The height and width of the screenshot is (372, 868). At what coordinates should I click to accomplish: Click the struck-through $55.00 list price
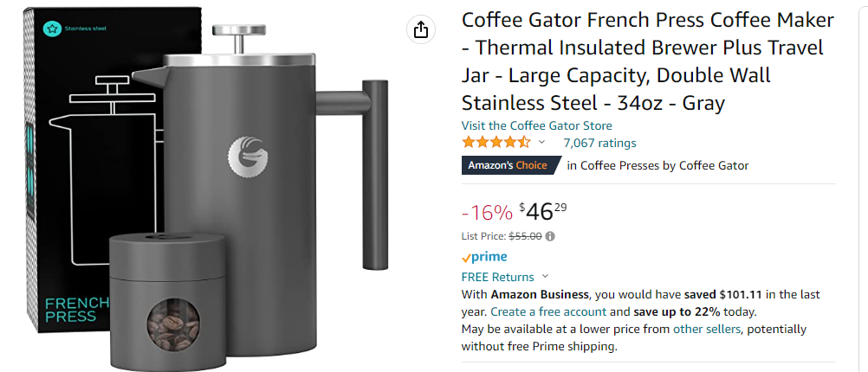[x=525, y=235]
